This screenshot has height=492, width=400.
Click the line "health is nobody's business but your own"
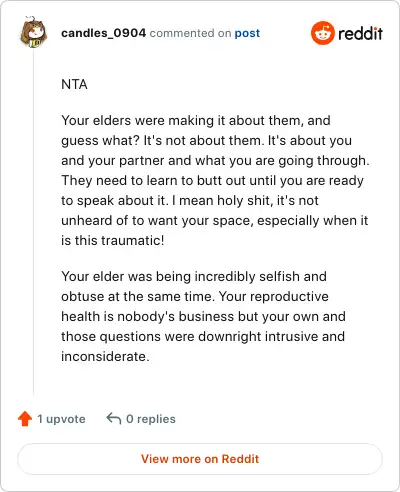[x=203, y=317]
